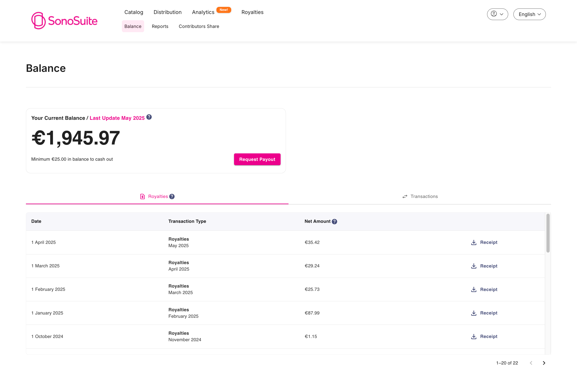Image resolution: width=577 pixels, height=392 pixels.
Task: Open the user account menu
Action: pos(497,14)
